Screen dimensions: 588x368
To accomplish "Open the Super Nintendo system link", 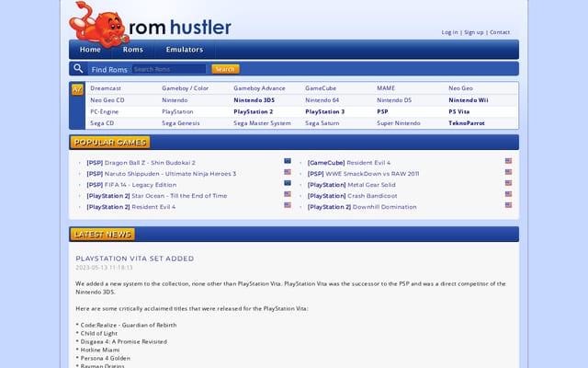I will [x=399, y=123].
